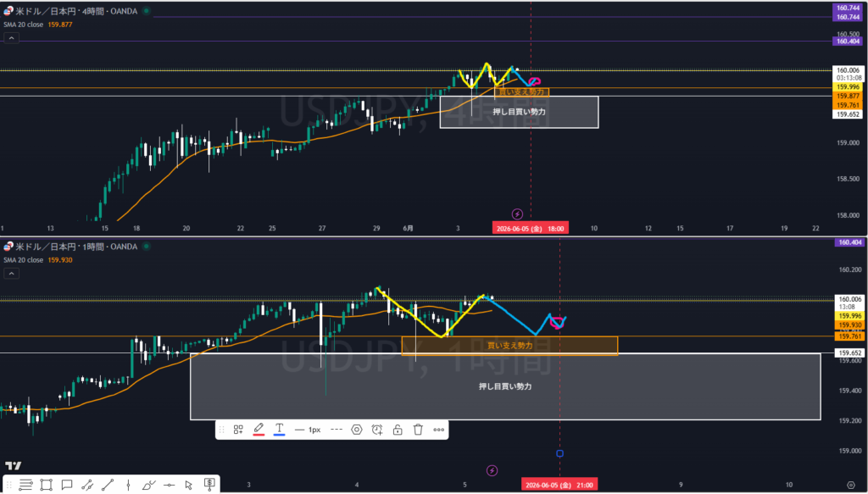Delete the selected drawing with trash icon
This screenshot has height=494, width=868.
(418, 430)
